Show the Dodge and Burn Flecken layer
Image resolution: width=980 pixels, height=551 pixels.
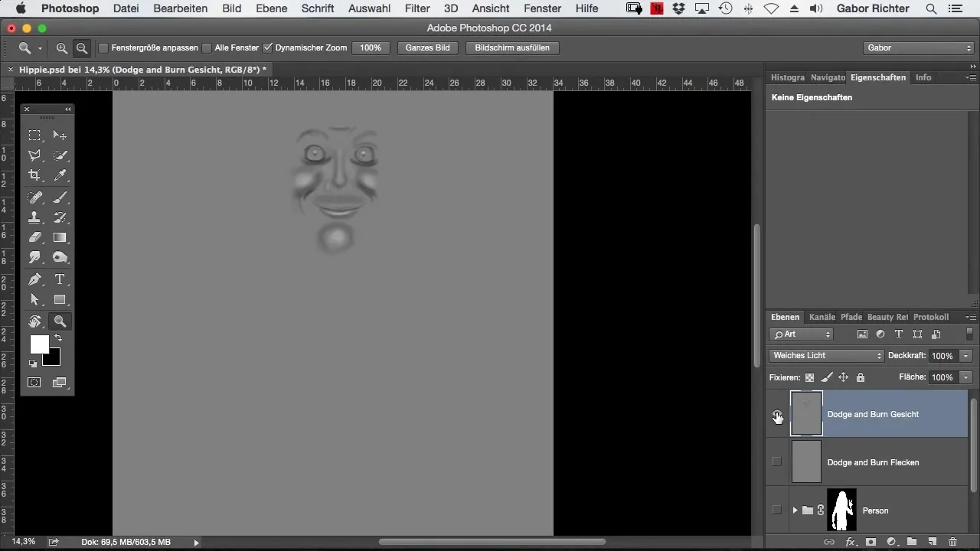click(x=777, y=462)
